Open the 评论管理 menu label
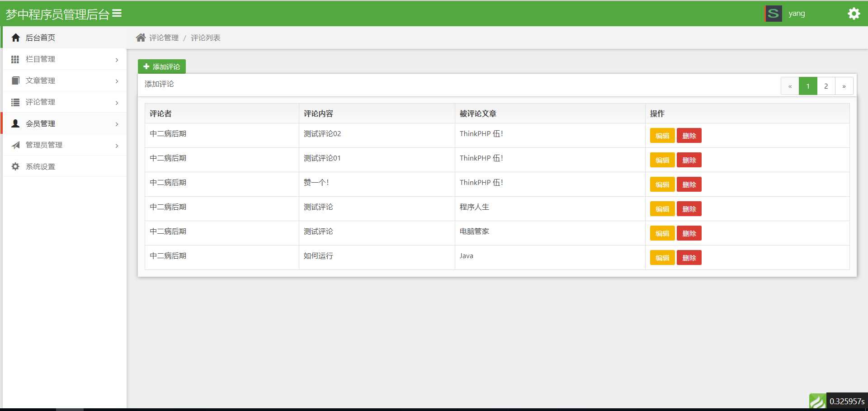The height and width of the screenshot is (411, 868). [40, 102]
